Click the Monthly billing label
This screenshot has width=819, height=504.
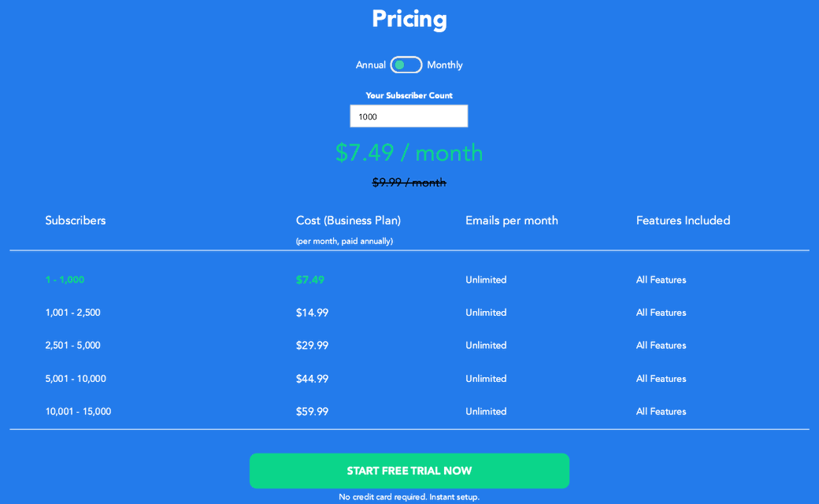(x=445, y=65)
